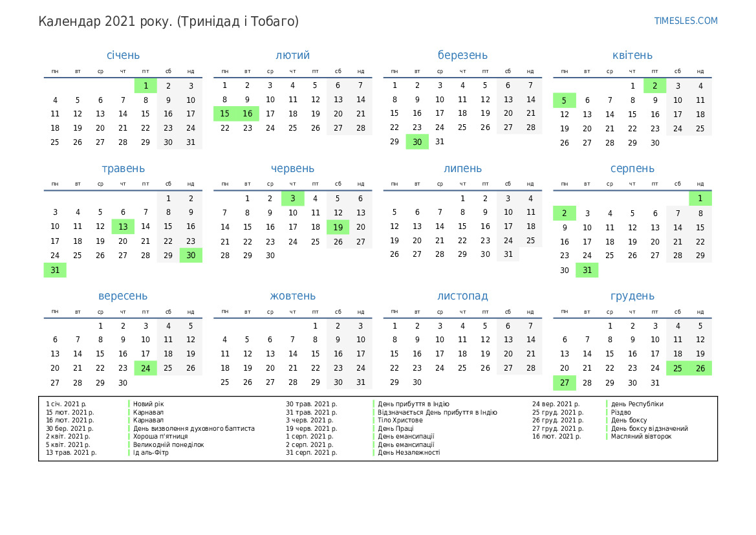Image resolution: width=756 pixels, height=535 pixels.
Task: Click the січень month title
Action: coord(123,56)
